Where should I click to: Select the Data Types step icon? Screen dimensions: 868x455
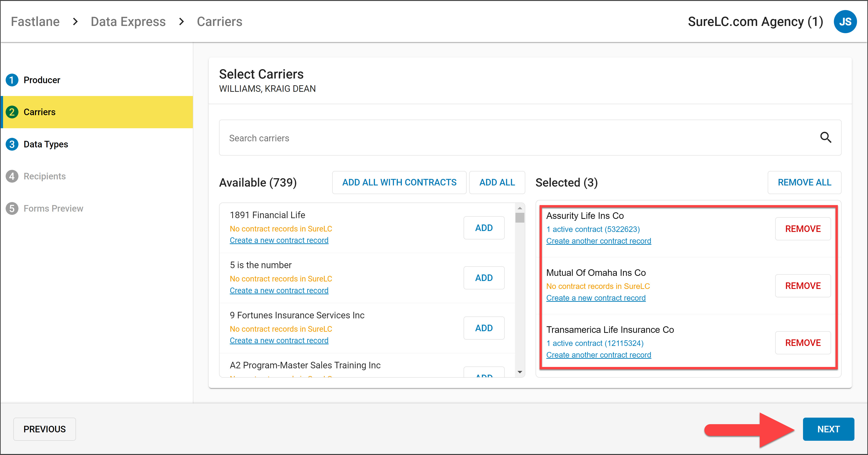coord(12,144)
